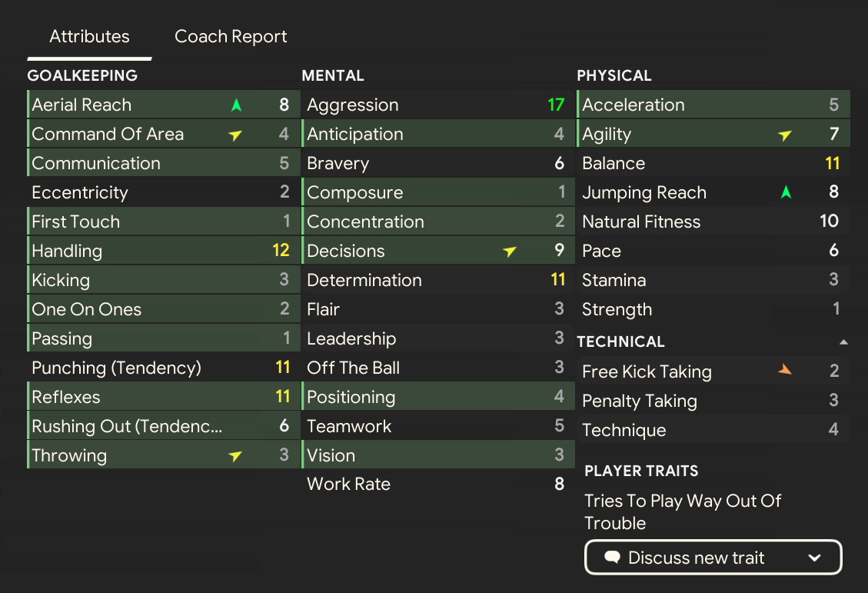Viewport: 868px width, 593px height.
Task: Select the Attributes tab
Action: pyautogui.click(x=89, y=36)
